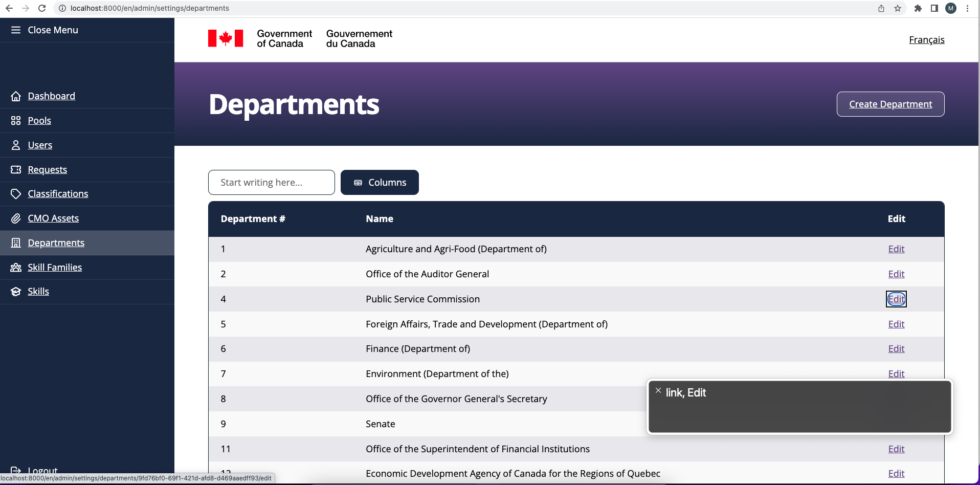Open Requests via its sidebar icon
The width and height of the screenshot is (980, 485).
click(x=16, y=169)
